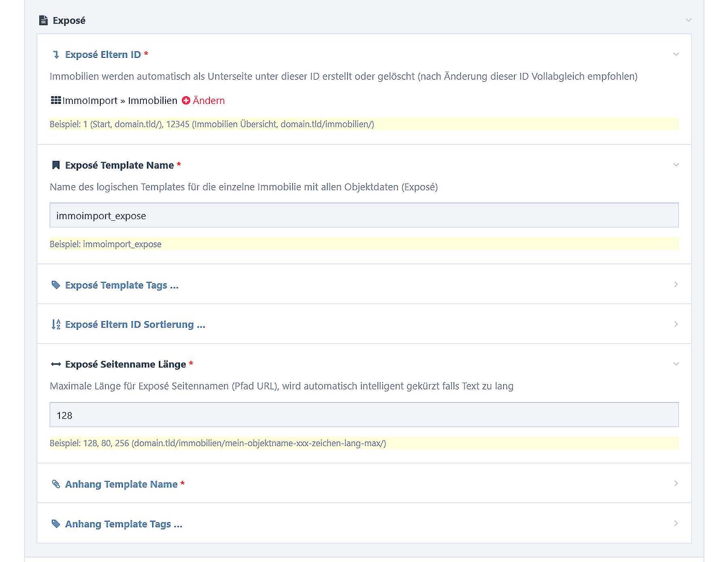
Task: Click the horizontal arrows icon for Seitenname Länge
Action: 56,364
